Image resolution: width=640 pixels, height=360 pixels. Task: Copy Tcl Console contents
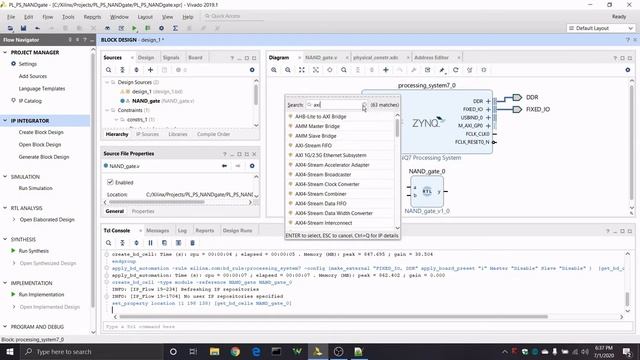pyautogui.click(x=164, y=243)
